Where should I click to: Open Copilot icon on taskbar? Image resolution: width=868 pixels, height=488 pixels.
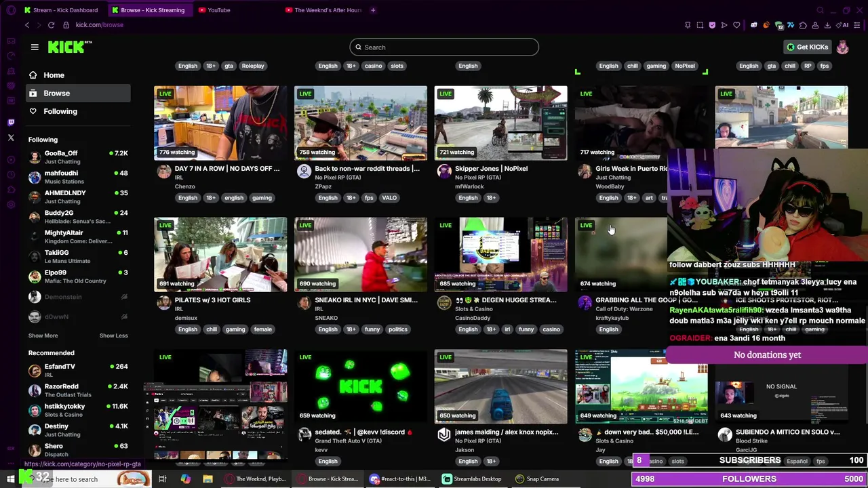(x=185, y=479)
